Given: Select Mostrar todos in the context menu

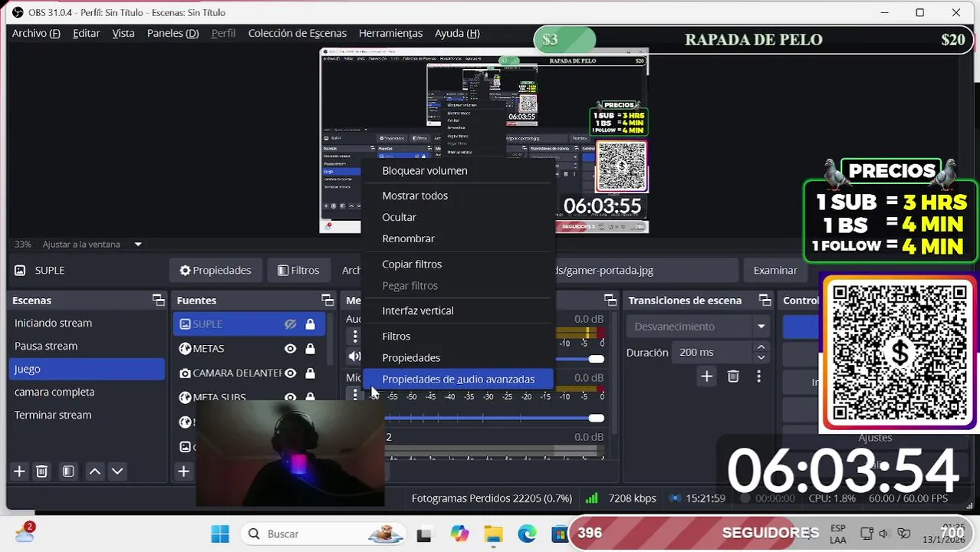Looking at the screenshot, I should pos(458,195).
